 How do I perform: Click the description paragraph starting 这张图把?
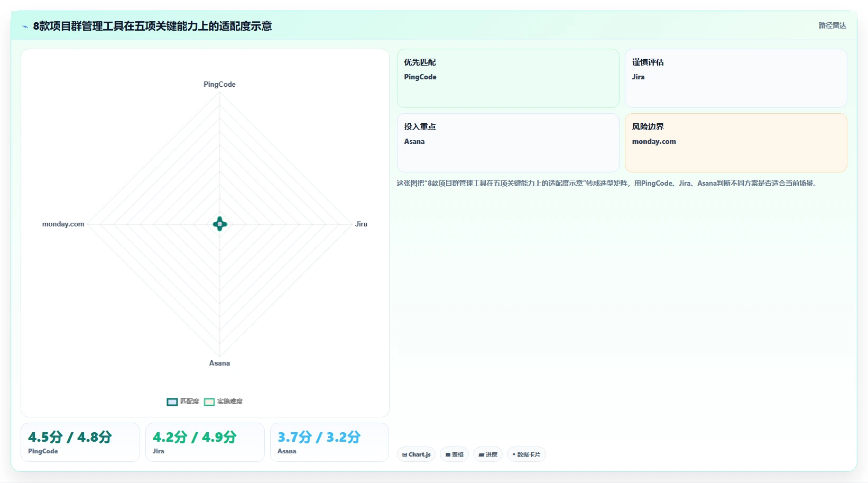tap(608, 183)
